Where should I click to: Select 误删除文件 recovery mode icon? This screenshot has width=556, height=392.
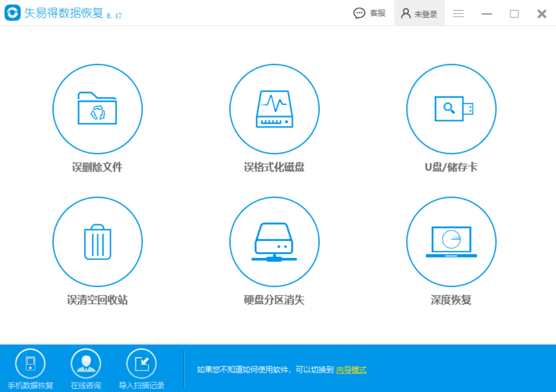coord(97,108)
